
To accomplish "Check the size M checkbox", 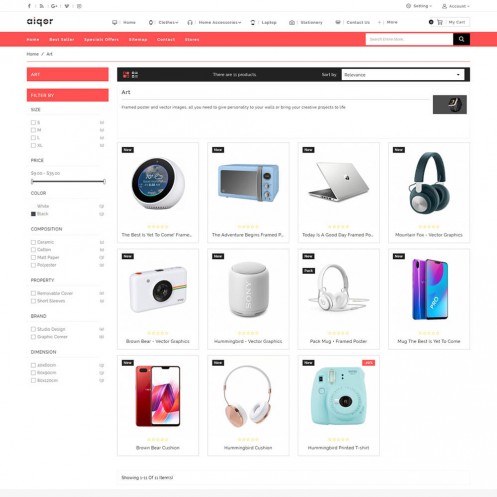I will tap(33, 130).
